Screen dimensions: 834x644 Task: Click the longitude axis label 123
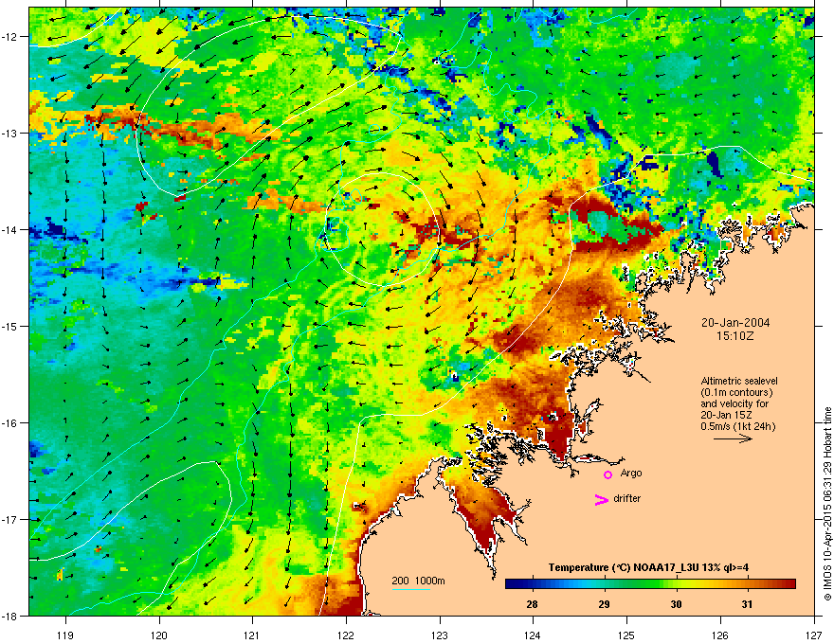[x=440, y=635]
